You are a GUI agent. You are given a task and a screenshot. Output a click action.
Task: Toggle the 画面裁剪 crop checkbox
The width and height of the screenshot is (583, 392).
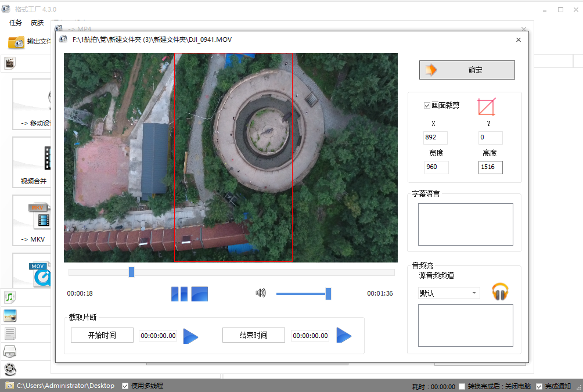click(x=427, y=106)
